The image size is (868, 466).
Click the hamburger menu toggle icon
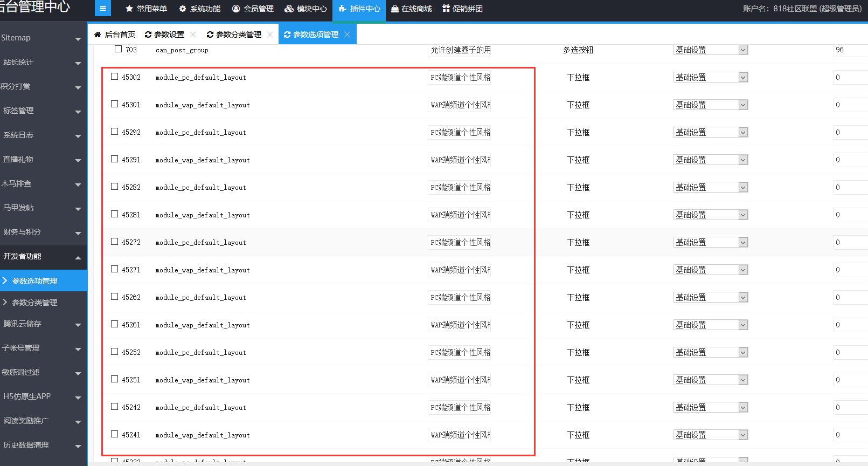[102, 9]
